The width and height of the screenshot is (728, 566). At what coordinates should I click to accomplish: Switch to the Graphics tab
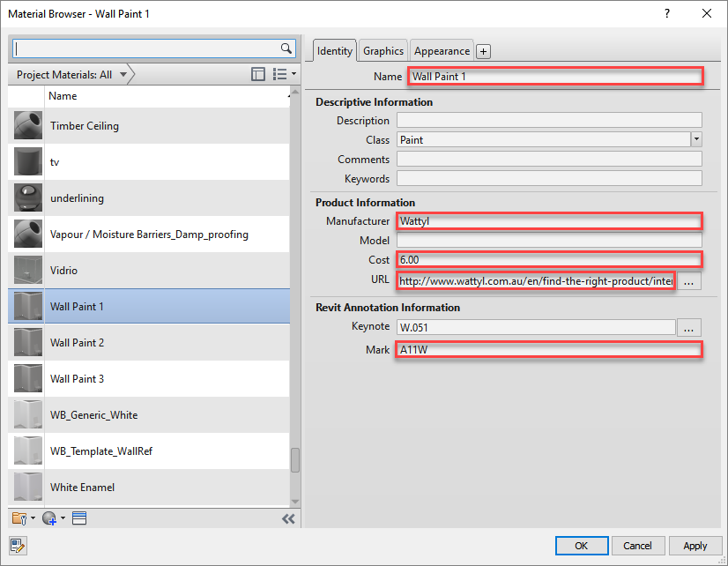pos(383,51)
